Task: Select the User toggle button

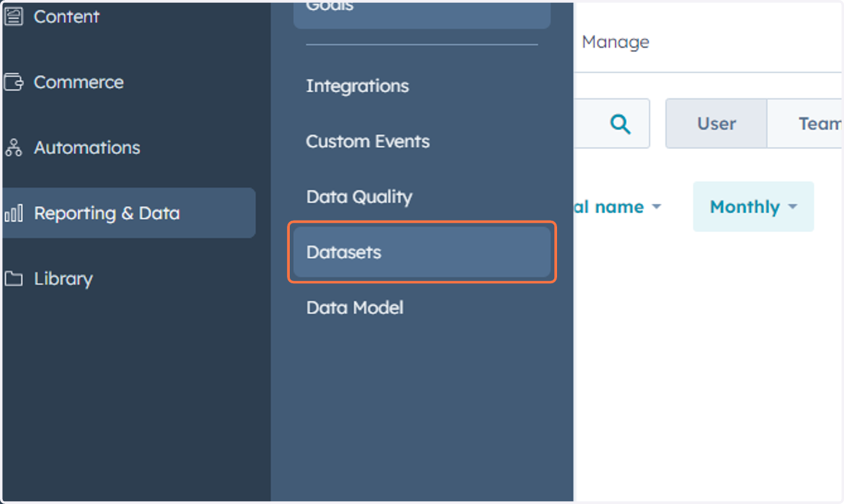Action: [x=717, y=124]
